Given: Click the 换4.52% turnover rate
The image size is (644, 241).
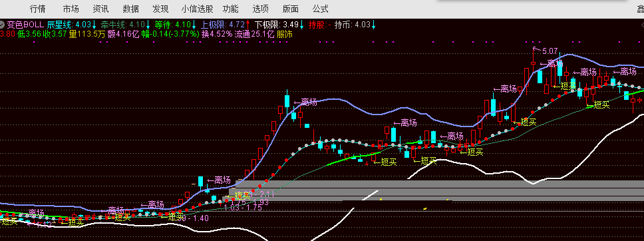Looking at the screenshot, I should point(218,34).
